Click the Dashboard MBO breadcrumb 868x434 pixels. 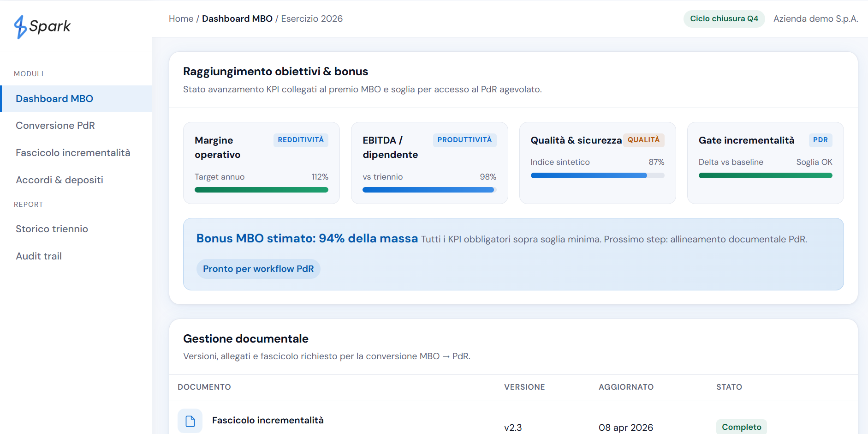click(x=237, y=18)
